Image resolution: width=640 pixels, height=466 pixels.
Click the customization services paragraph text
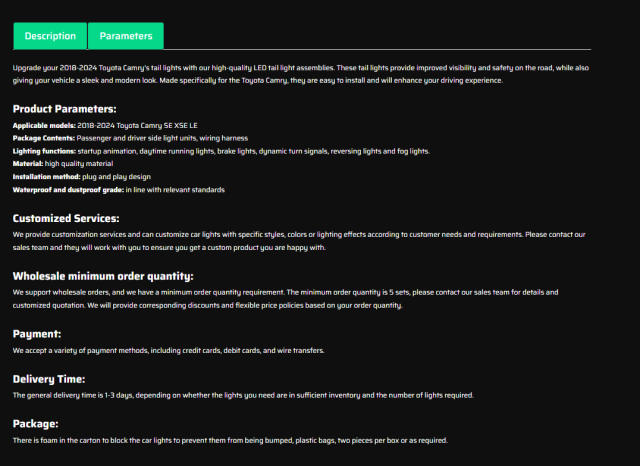(x=298, y=240)
